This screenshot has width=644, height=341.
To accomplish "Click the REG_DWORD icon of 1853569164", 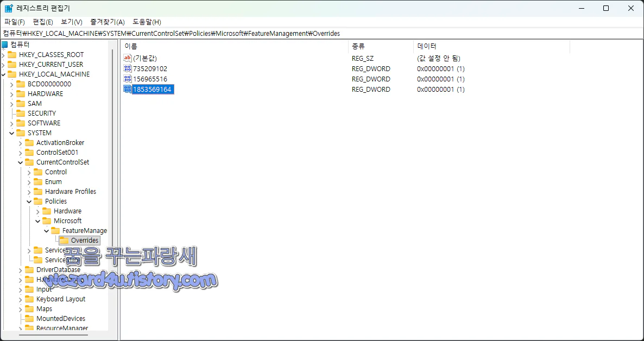I will pyautogui.click(x=127, y=89).
